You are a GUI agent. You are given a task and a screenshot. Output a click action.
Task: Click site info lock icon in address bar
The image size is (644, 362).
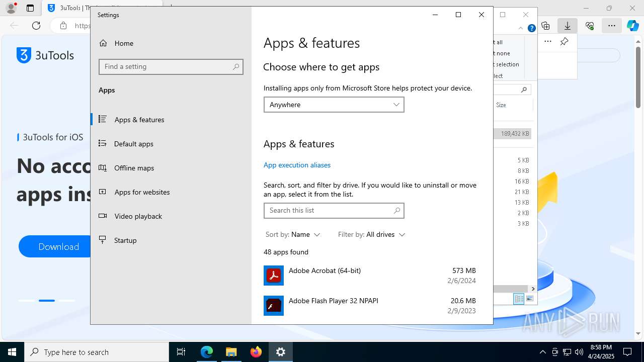[63, 26]
